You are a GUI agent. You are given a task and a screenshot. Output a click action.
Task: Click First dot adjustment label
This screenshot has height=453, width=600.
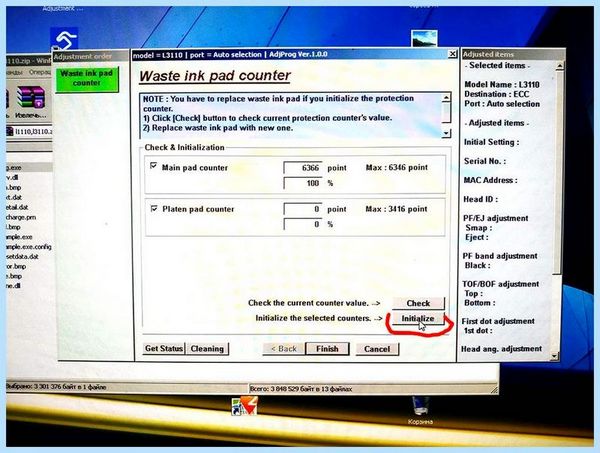(498, 321)
